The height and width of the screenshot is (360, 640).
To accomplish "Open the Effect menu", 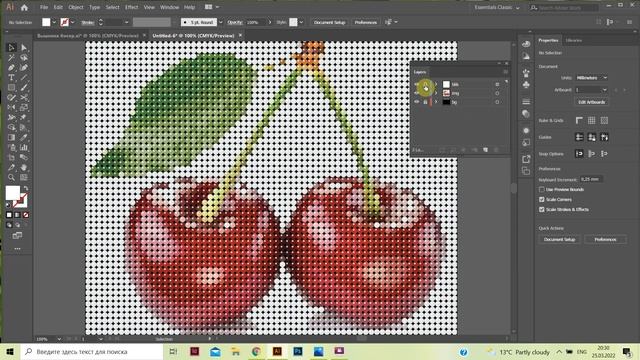I will [131, 7].
